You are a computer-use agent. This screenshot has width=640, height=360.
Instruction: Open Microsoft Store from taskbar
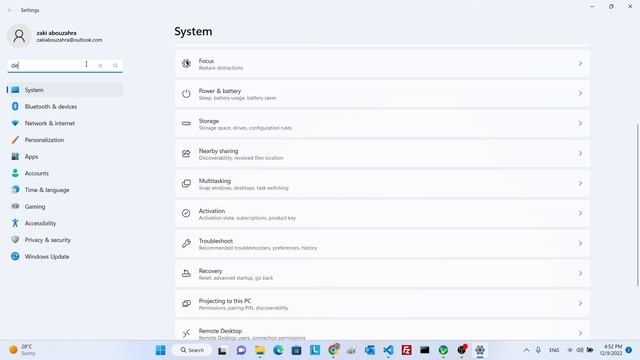click(x=296, y=350)
